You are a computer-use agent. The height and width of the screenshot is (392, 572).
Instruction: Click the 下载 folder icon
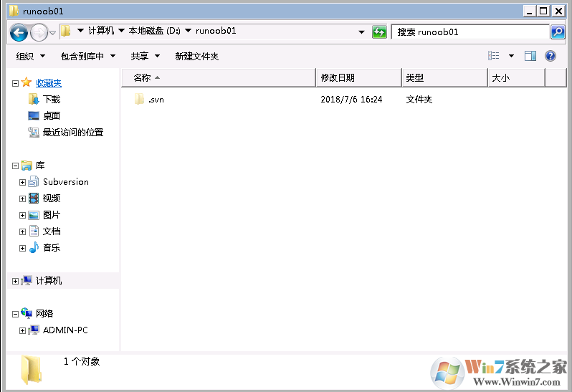pos(34,99)
